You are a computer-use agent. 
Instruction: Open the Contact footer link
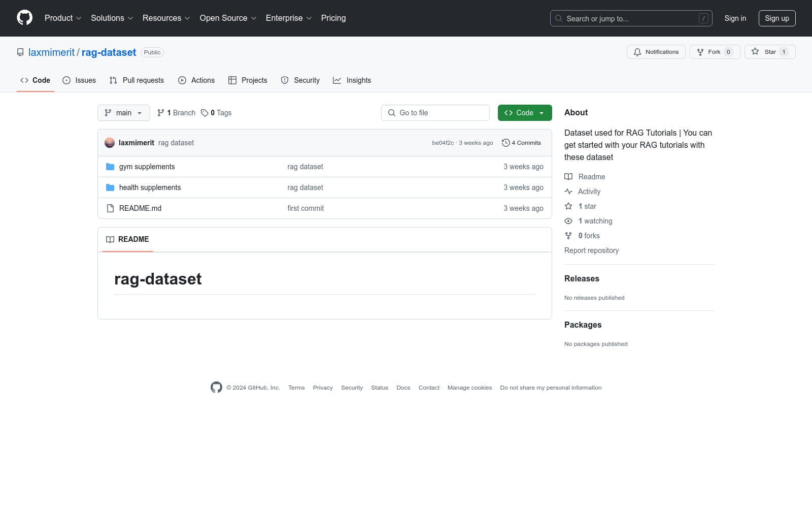pyautogui.click(x=429, y=388)
